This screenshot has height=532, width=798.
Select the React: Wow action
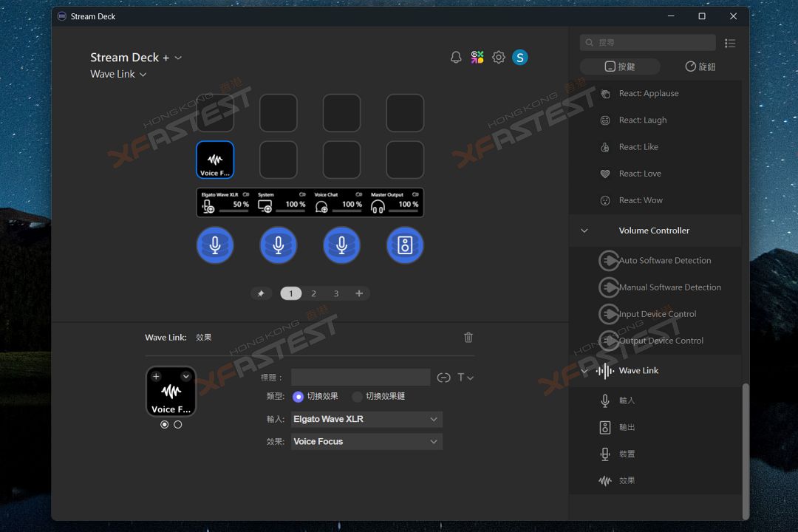coord(655,200)
